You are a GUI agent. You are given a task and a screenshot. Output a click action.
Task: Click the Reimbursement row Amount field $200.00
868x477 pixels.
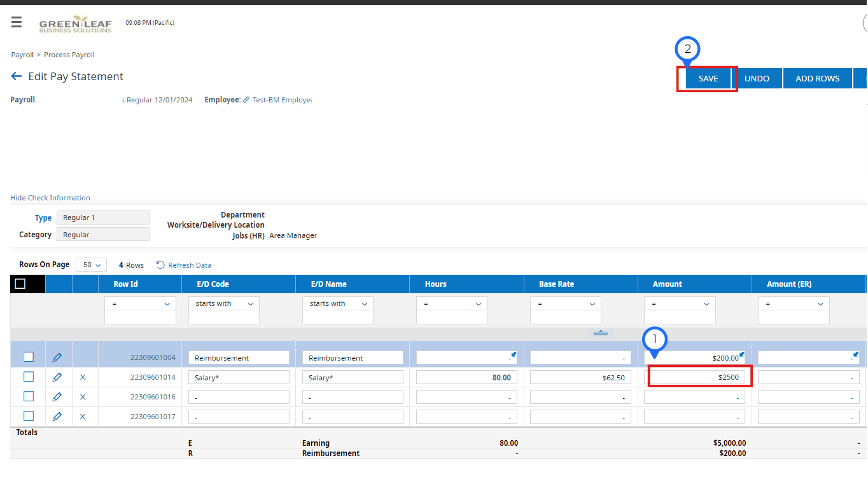coord(694,357)
